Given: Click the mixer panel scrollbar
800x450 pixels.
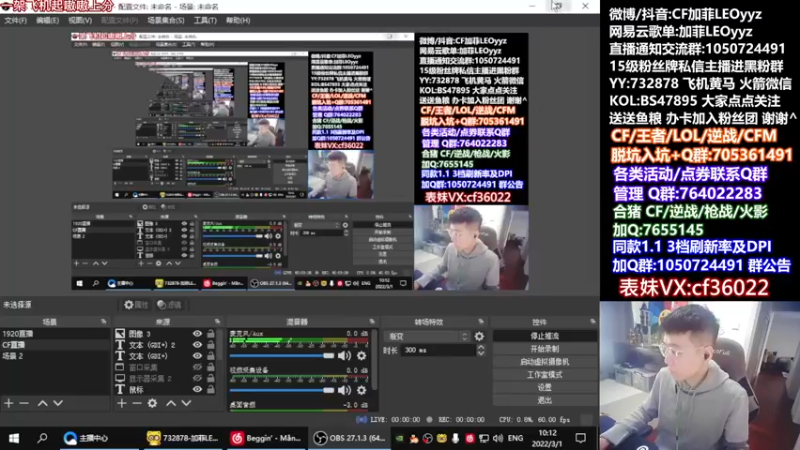Looking at the screenshot, I should (375, 360).
